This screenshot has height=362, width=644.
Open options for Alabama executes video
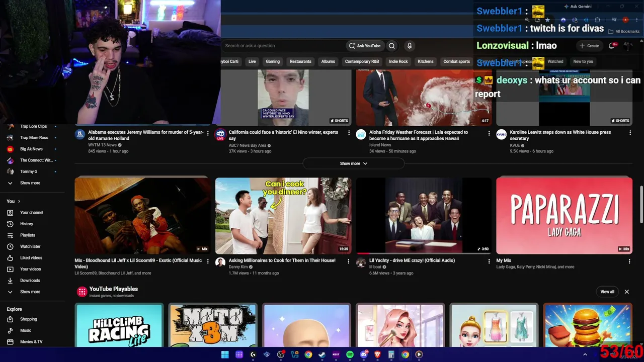(x=208, y=133)
